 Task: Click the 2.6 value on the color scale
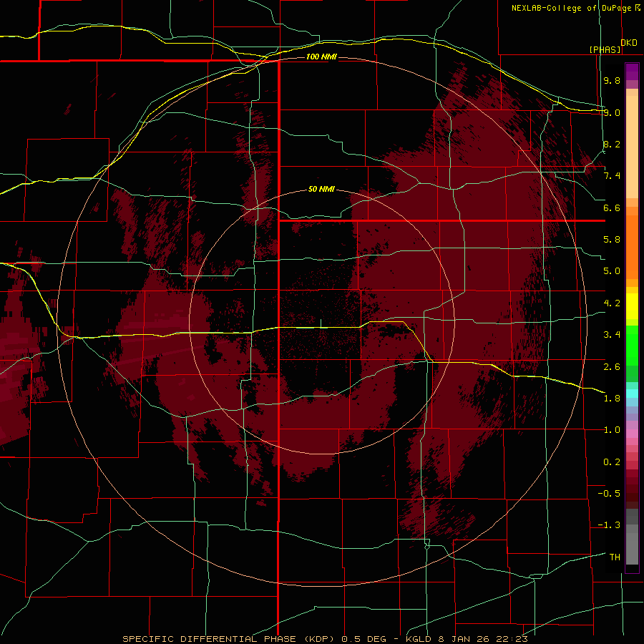pos(612,367)
